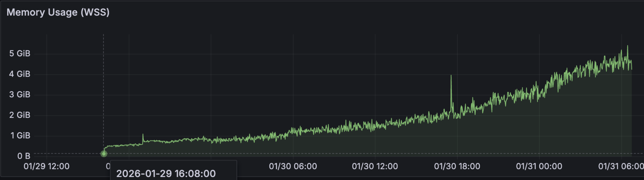The image size is (644, 180).
Task: Click the 01/30 18:00 time axis label
Action: click(457, 166)
